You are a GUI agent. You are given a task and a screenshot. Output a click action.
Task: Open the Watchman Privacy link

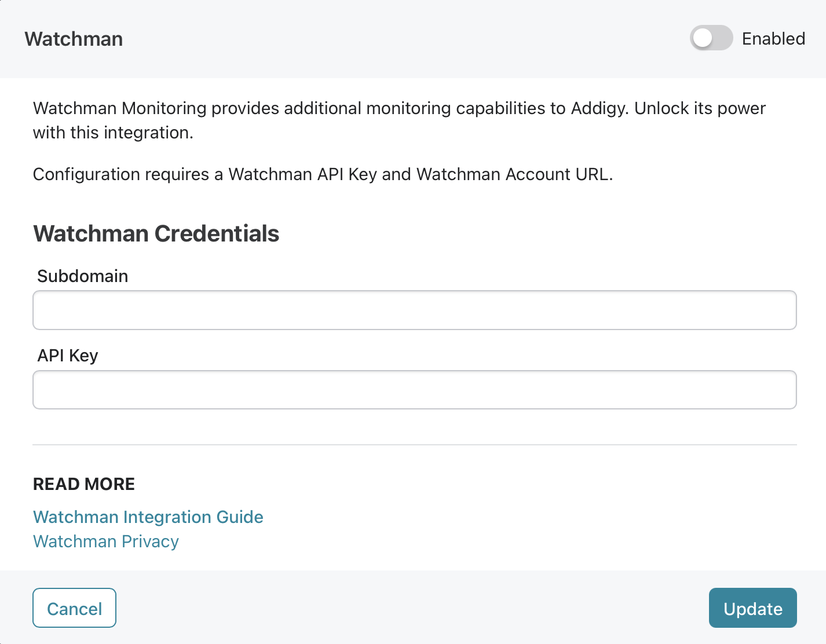pos(106,541)
